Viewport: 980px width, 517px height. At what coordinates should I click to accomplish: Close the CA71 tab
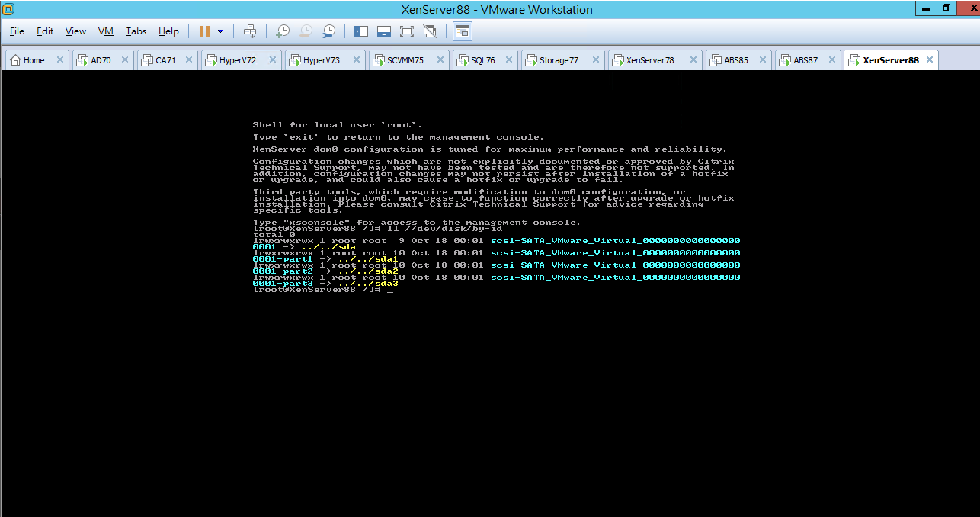189,60
